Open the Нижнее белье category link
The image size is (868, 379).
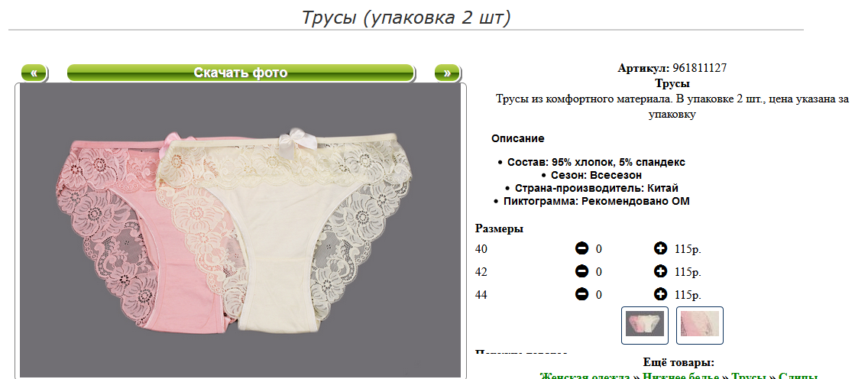(x=682, y=376)
